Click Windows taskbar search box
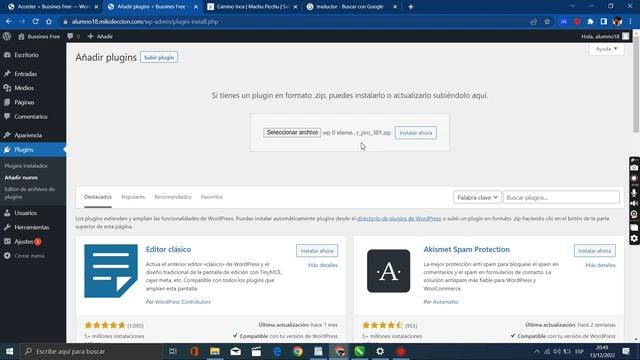This screenshot has width=640, height=360. [x=91, y=351]
